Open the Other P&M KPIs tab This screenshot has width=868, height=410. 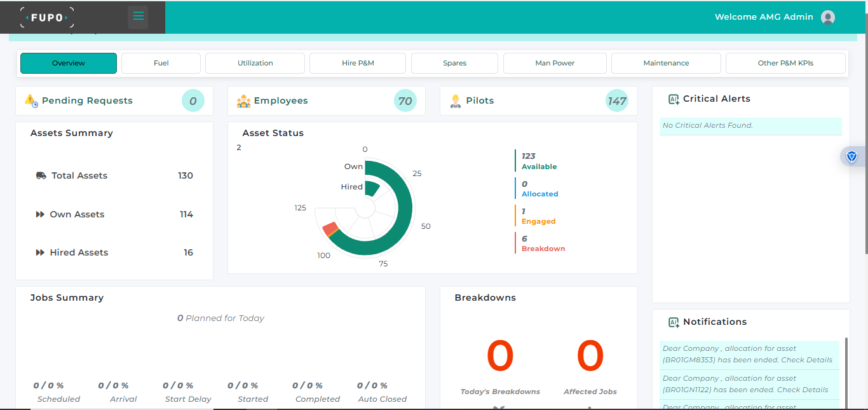click(785, 63)
